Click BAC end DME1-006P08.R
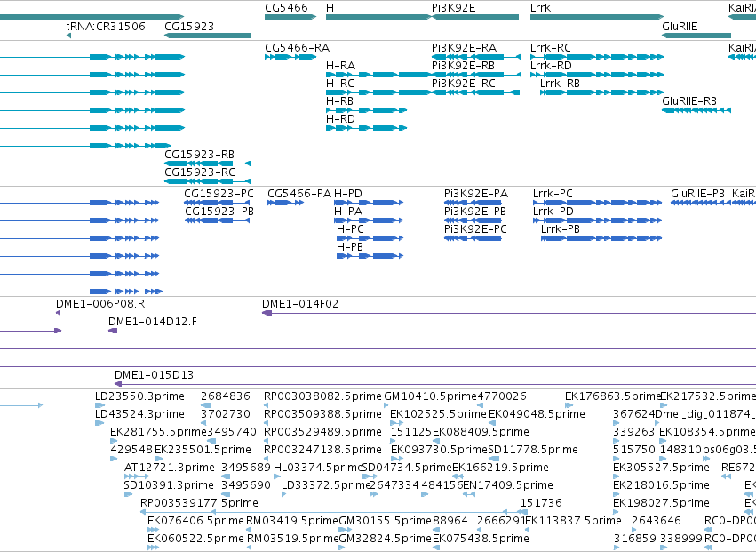Screen dimensions: 756x552 59,313
